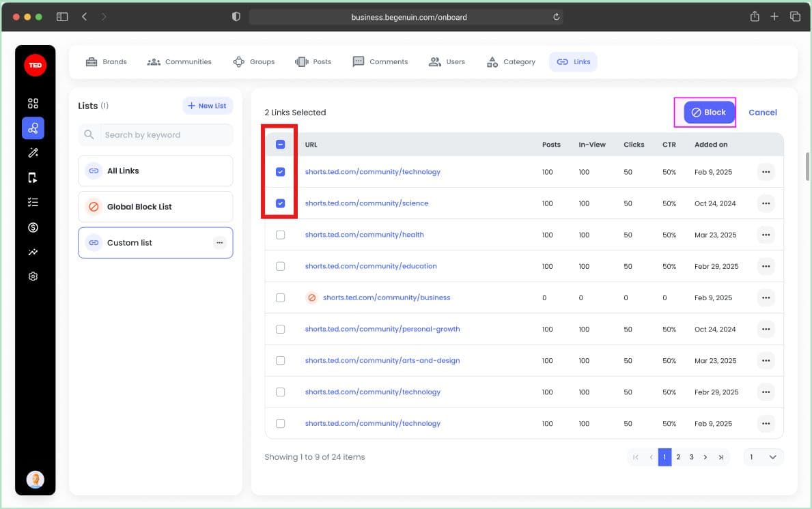Image resolution: width=812 pixels, height=509 pixels.
Task: Open the Groups tab
Action: pyautogui.click(x=254, y=62)
